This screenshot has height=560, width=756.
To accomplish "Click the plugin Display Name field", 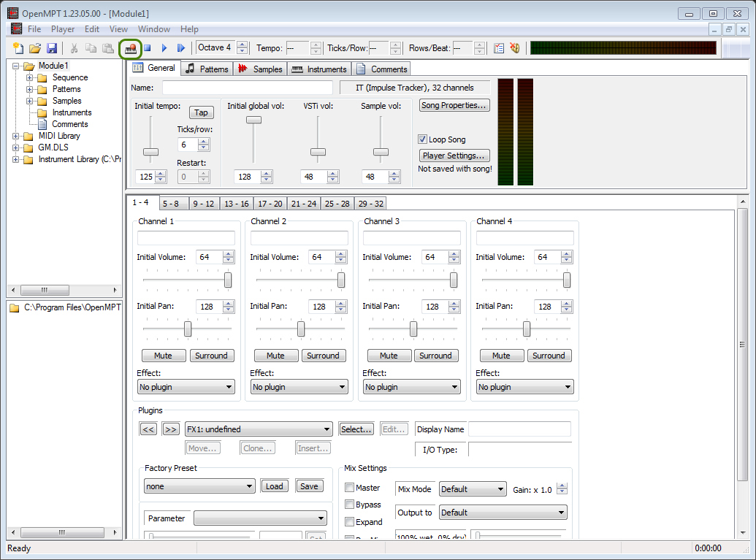I will pyautogui.click(x=520, y=429).
